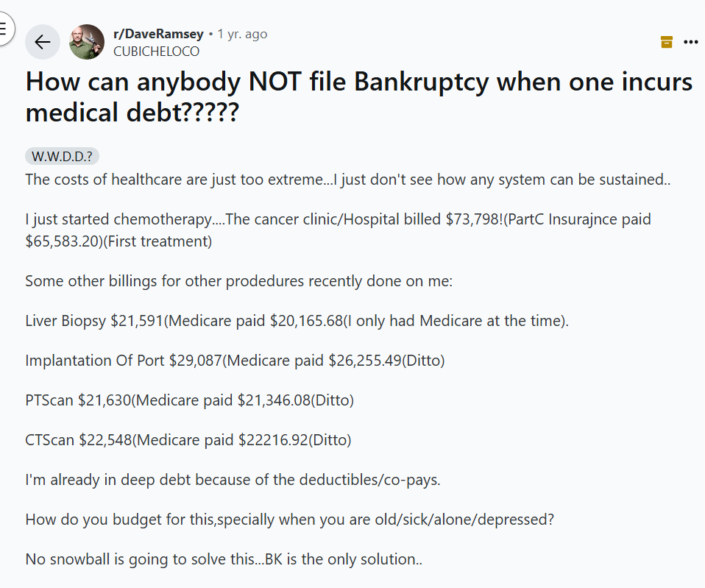
Task: Click the back arrow button
Action: point(43,42)
